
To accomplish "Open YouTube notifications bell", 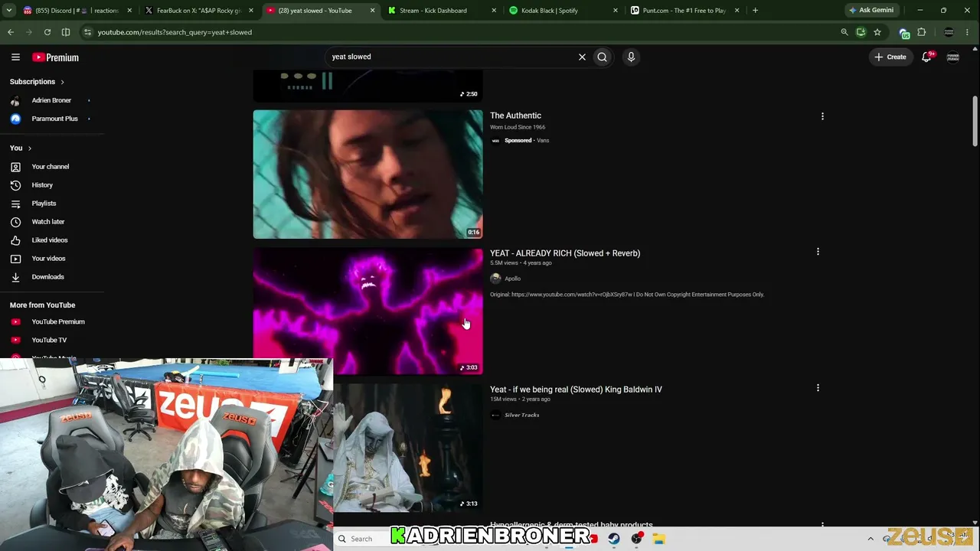I will pos(926,57).
